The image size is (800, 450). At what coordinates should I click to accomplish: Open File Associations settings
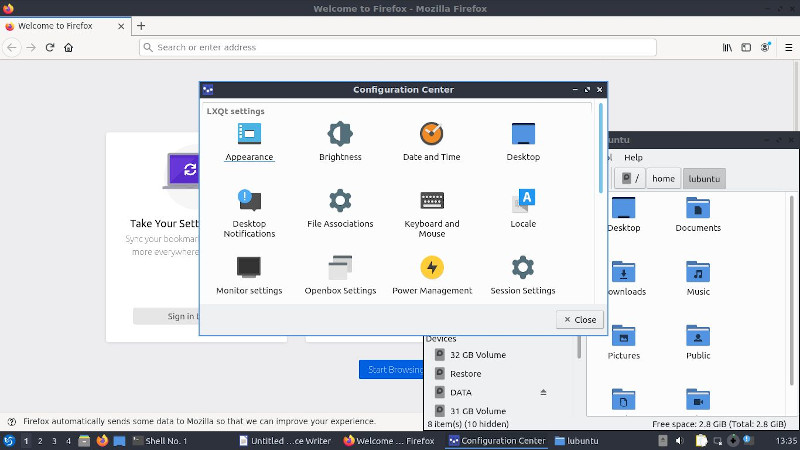pos(340,209)
